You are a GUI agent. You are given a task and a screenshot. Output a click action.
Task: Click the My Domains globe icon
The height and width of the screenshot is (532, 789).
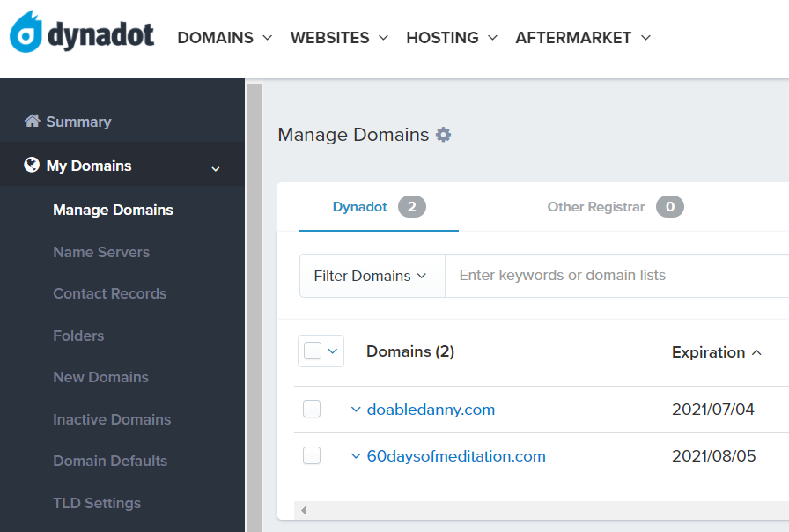click(x=32, y=165)
